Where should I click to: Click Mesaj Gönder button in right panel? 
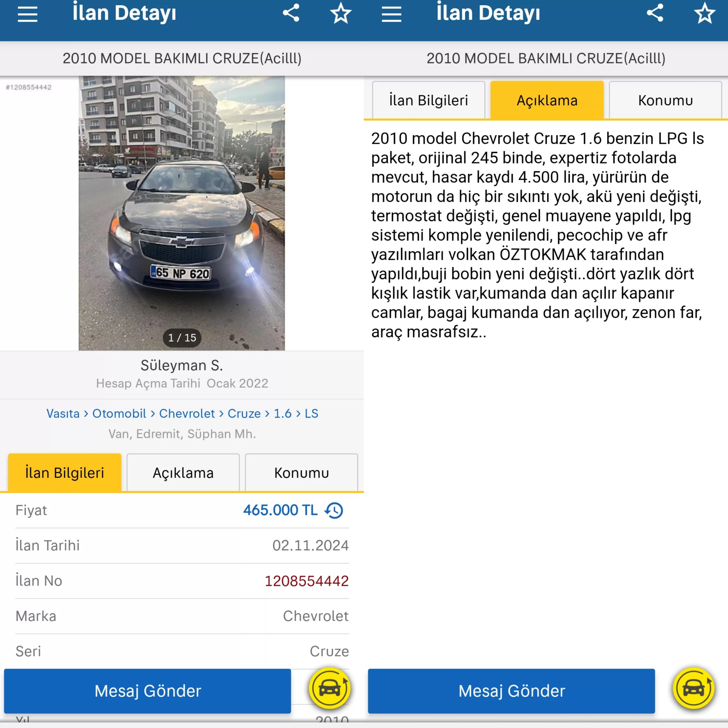pyautogui.click(x=511, y=691)
